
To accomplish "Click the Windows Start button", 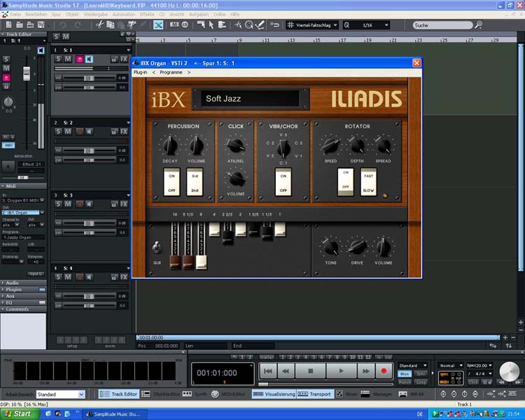I will (x=19, y=414).
